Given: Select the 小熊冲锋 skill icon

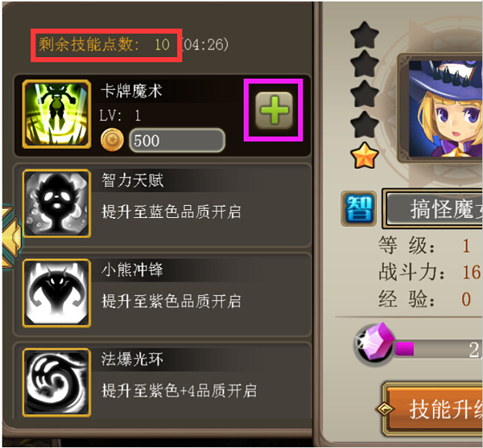Looking at the screenshot, I should 56,294.
